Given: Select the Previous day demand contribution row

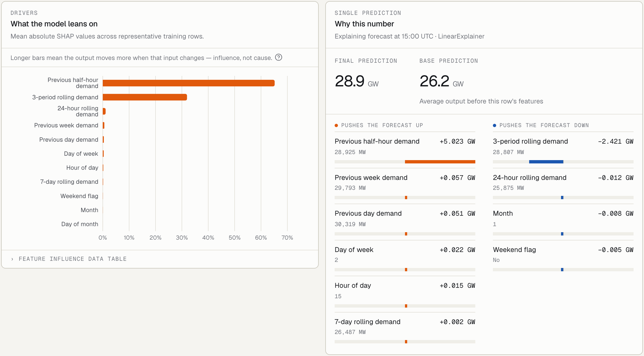Looking at the screenshot, I should click(x=405, y=222).
